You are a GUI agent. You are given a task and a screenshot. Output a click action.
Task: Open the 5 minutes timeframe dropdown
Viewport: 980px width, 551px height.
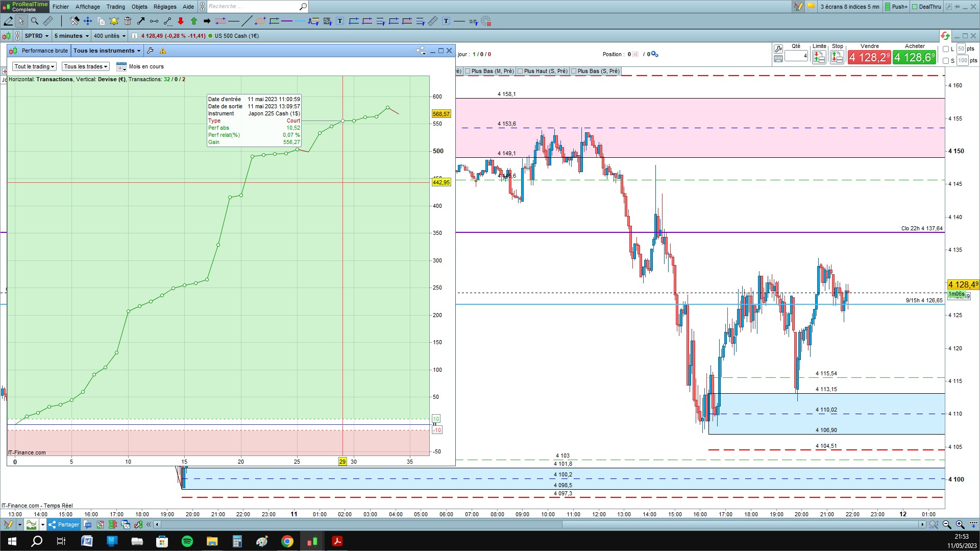tap(71, 36)
